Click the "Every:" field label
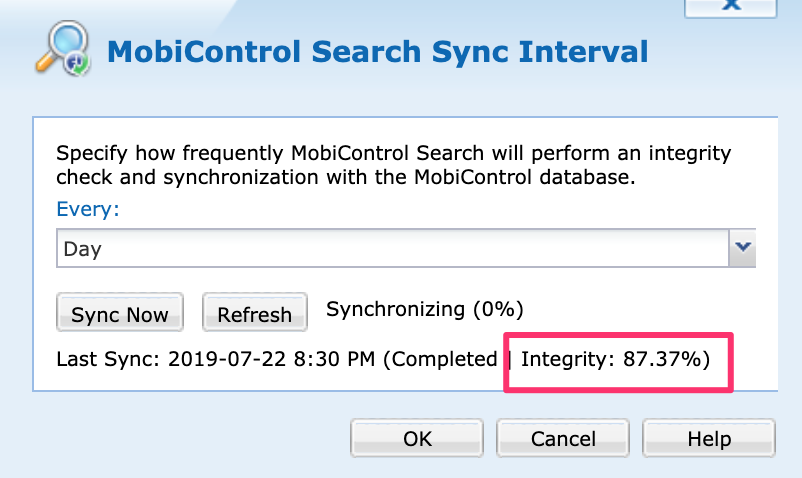 tap(87, 210)
